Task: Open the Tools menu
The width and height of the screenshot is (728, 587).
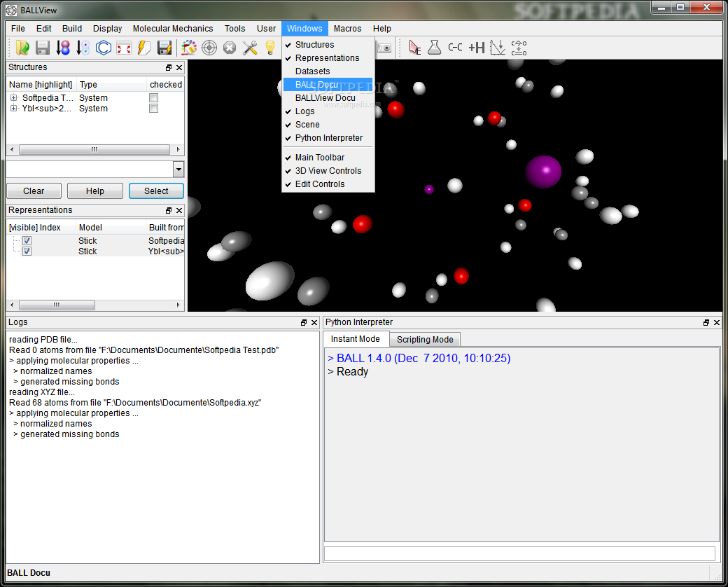Action: 235,28
